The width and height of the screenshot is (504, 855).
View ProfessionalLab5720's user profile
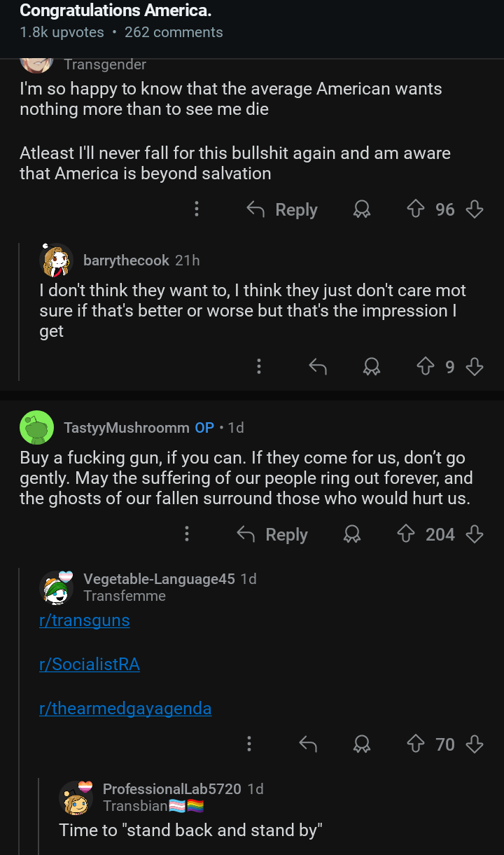pos(171,788)
